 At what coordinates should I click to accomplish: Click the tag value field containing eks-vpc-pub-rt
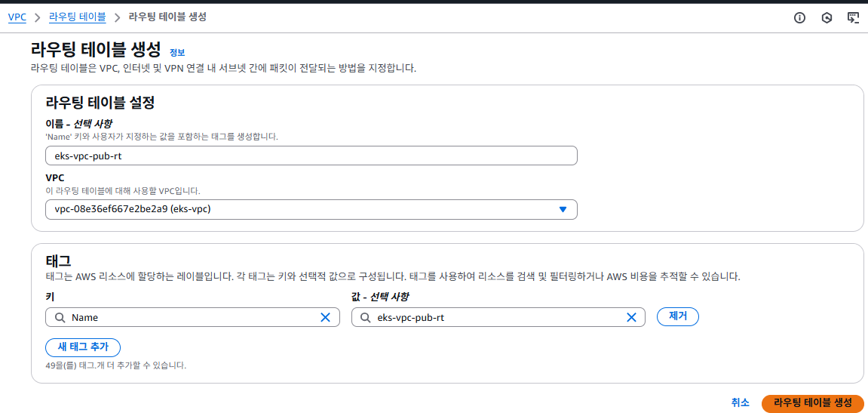(498, 318)
